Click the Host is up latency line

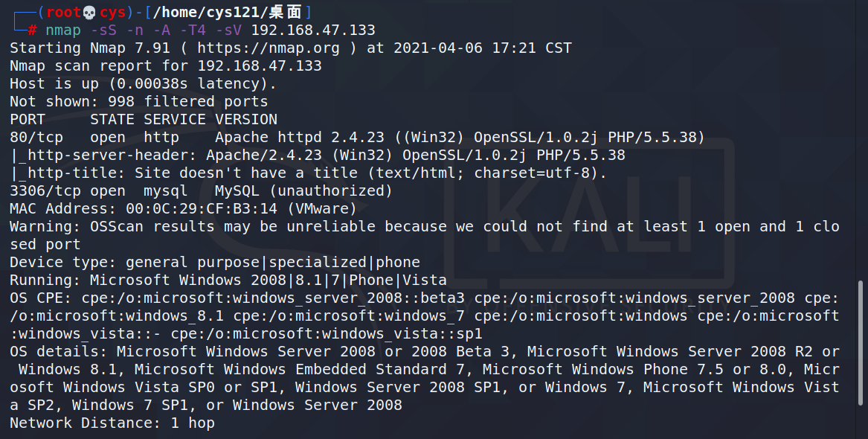[143, 83]
